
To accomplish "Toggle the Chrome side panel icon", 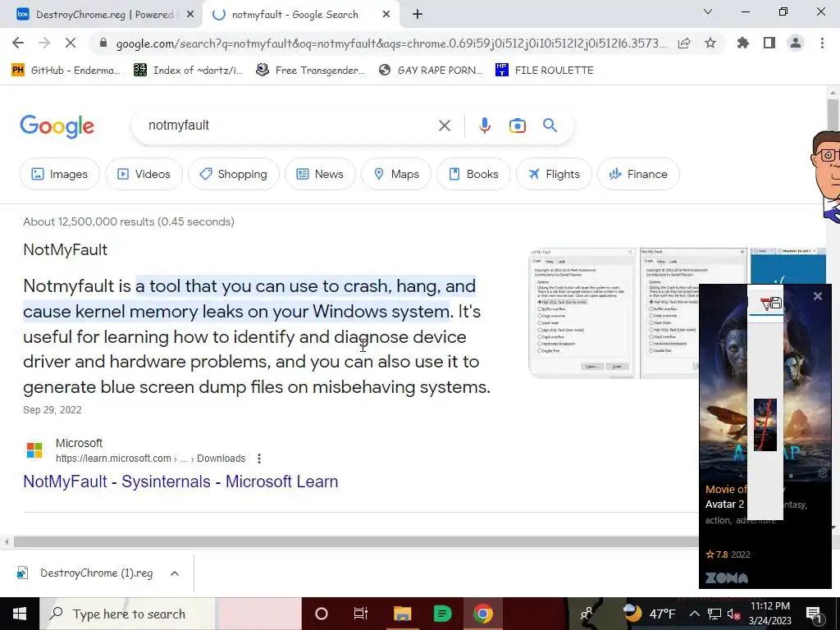I will pyautogui.click(x=769, y=43).
